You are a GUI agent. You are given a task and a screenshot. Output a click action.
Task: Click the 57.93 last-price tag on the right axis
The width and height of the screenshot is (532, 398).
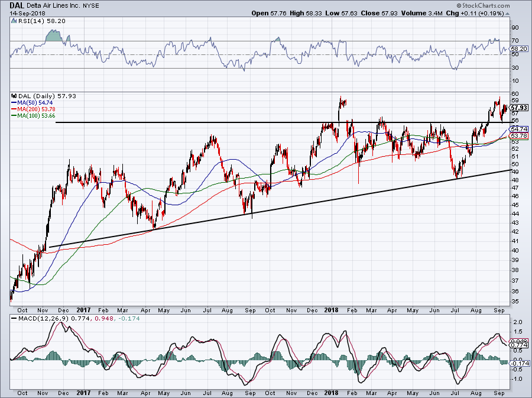click(519, 108)
